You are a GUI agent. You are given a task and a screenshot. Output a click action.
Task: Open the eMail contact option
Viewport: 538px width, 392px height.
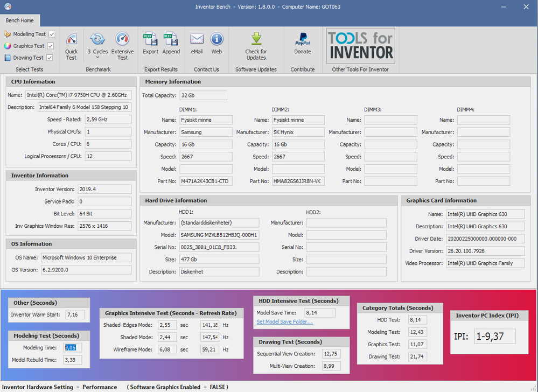point(197,44)
